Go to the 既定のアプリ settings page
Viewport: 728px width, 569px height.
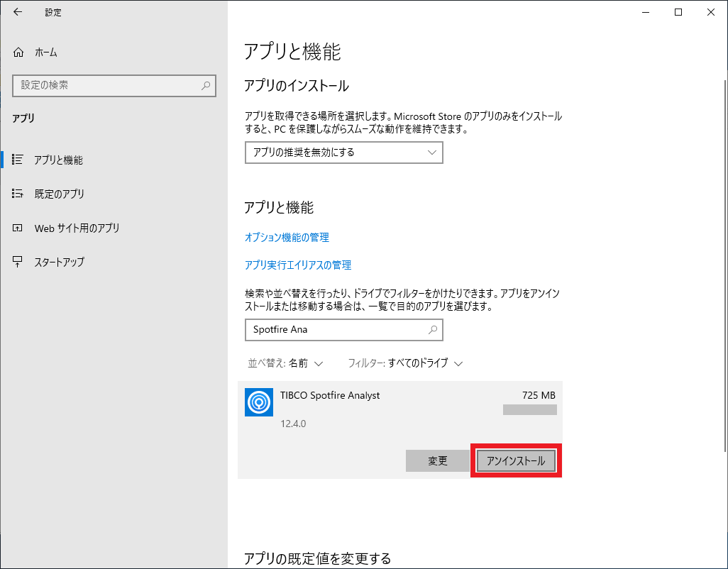pyautogui.click(x=60, y=194)
